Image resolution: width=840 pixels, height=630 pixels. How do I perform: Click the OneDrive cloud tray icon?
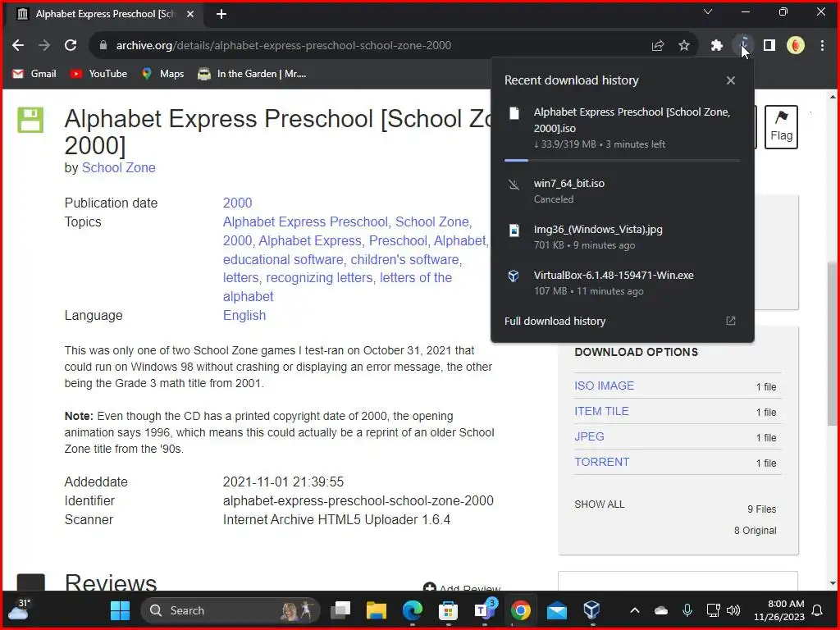661,610
